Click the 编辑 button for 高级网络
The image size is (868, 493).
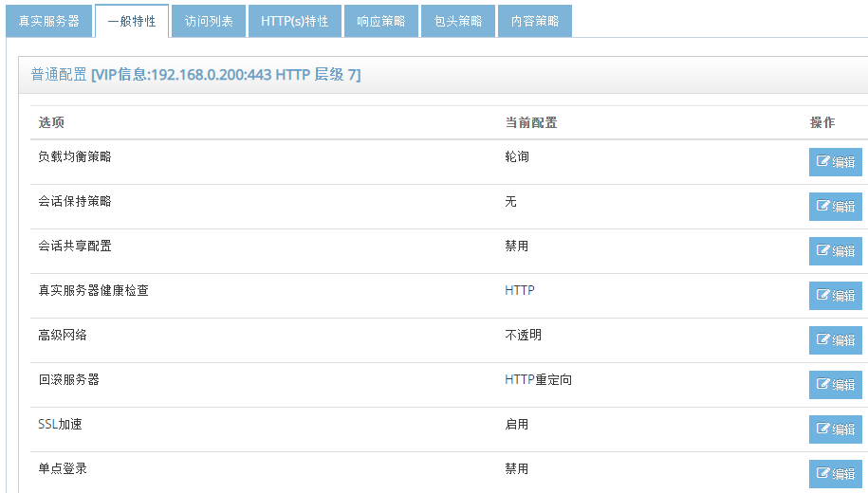tap(835, 340)
